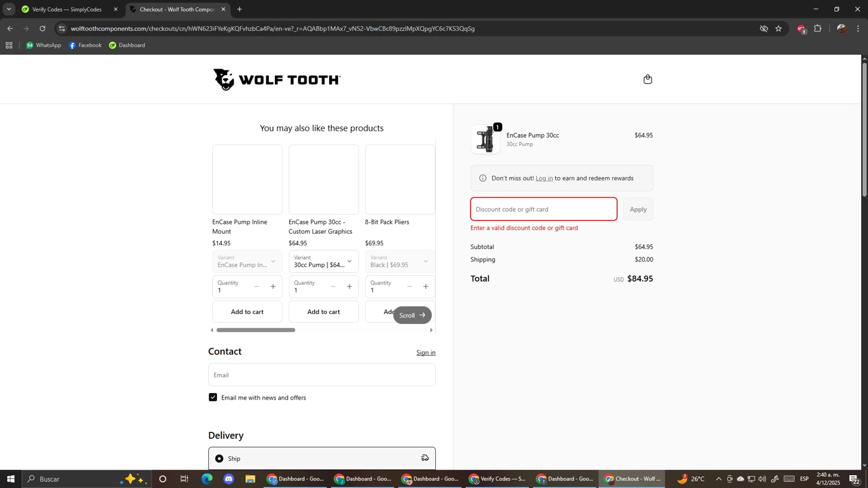Open Variant dropdown for 8-Bit Pack Pliers
The width and height of the screenshot is (868, 488).
pyautogui.click(x=400, y=261)
